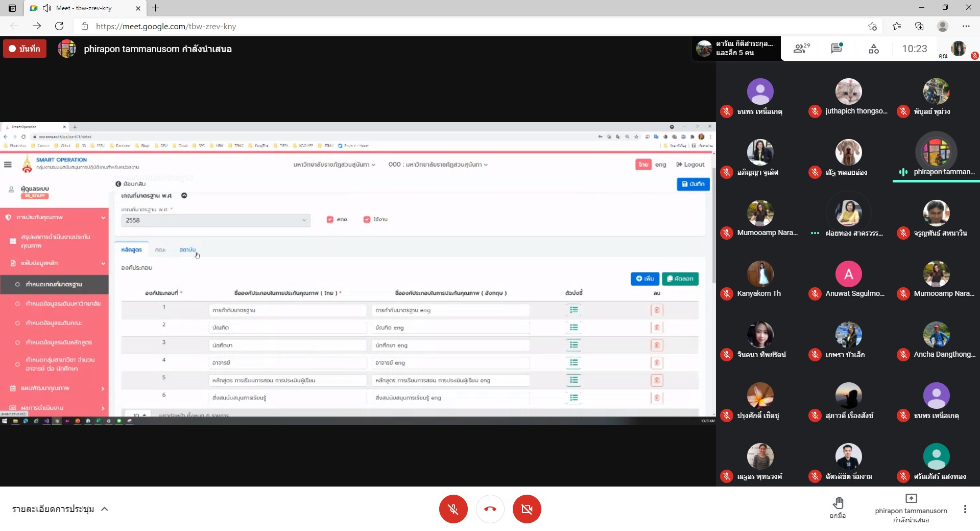Open browser profile account menu
The image size is (980, 531).
click(943, 26)
